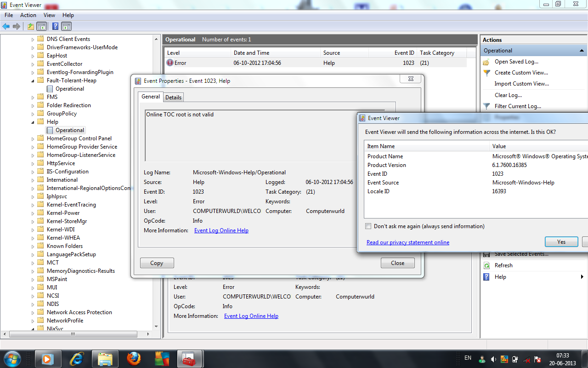Open the Windows Start menu
The image size is (588, 368).
coord(13,358)
